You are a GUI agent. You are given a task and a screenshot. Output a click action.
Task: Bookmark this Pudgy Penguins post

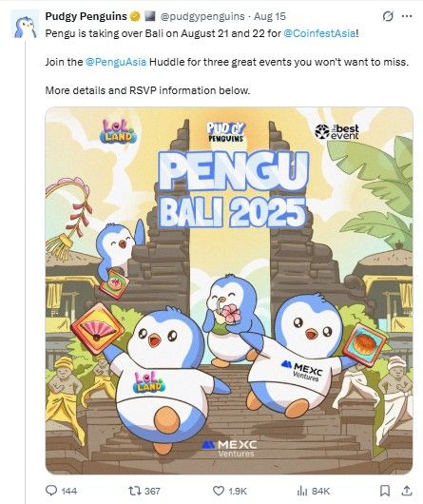click(x=385, y=491)
